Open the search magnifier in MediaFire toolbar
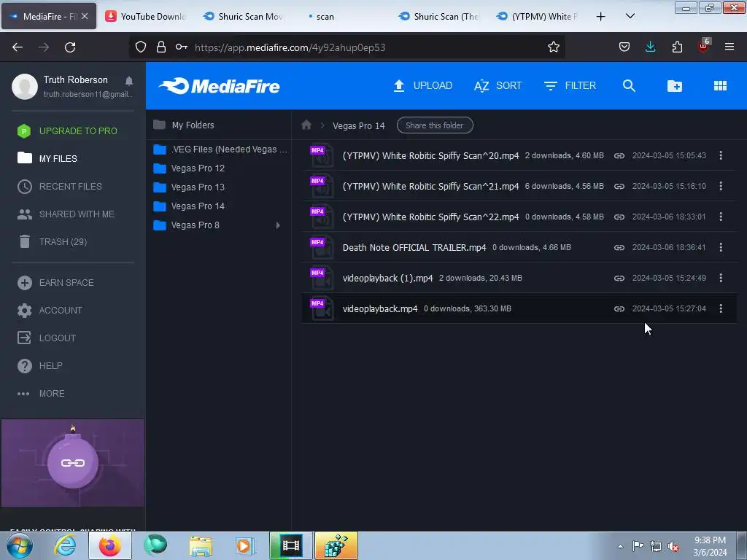This screenshot has height=560, width=747. point(629,86)
